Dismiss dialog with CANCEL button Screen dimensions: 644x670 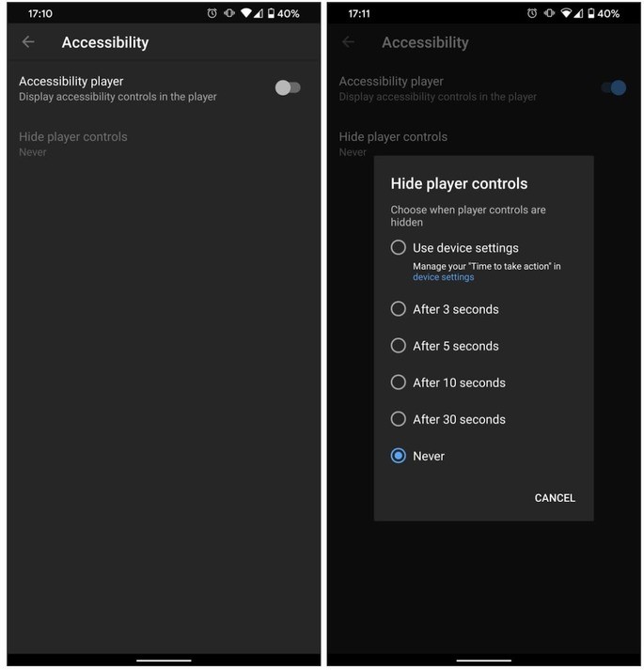pyautogui.click(x=555, y=498)
